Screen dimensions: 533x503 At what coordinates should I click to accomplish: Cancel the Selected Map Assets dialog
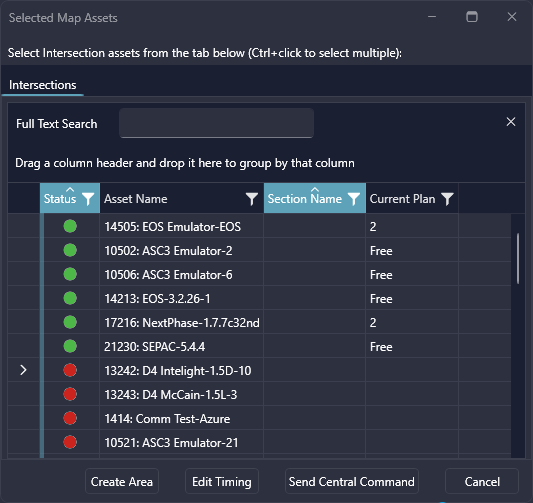[482, 482]
